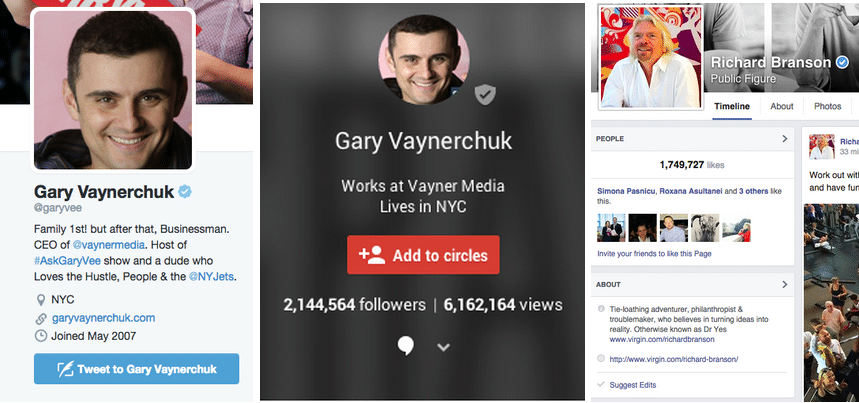This screenshot has height=403, width=859.
Task: Click Invite your friends to like this Page
Action: 654,254
